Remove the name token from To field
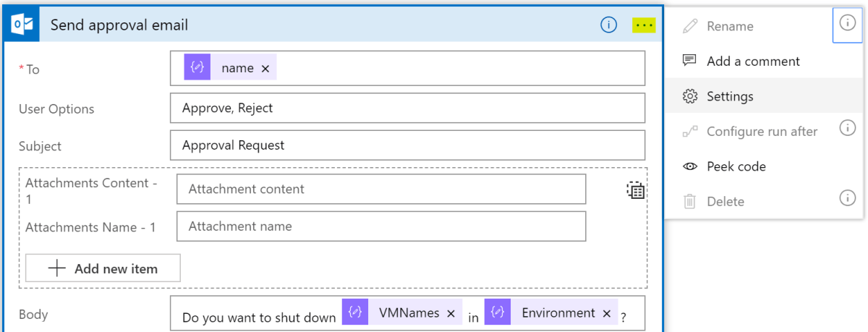 (265, 69)
